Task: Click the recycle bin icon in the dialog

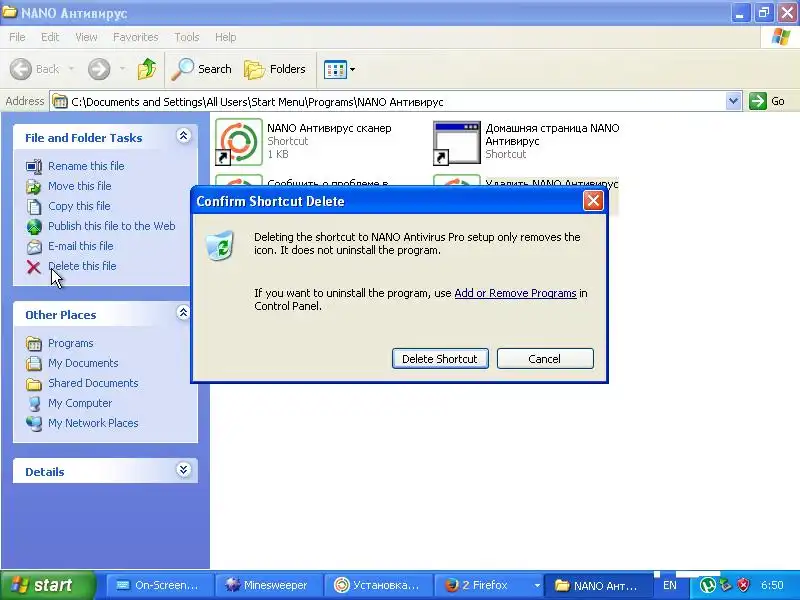Action: coord(220,245)
